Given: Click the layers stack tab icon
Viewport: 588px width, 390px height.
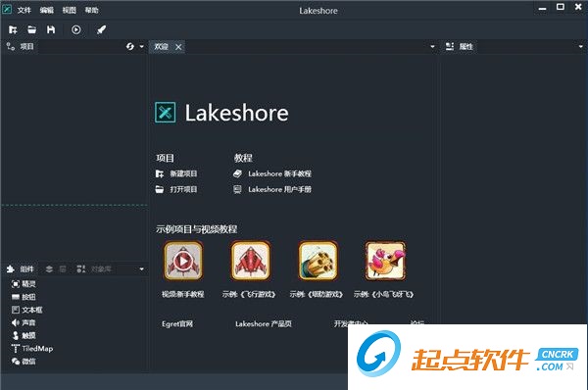Looking at the screenshot, I should 49,268.
